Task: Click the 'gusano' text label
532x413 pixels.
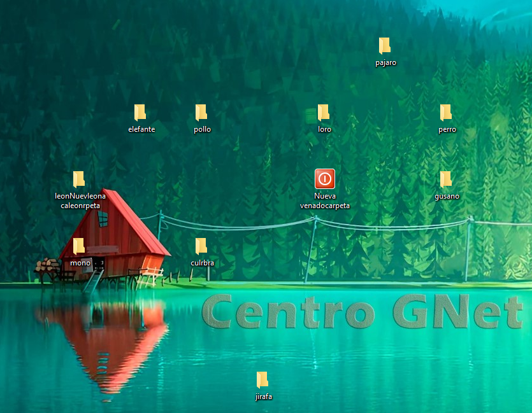Action: pos(447,196)
